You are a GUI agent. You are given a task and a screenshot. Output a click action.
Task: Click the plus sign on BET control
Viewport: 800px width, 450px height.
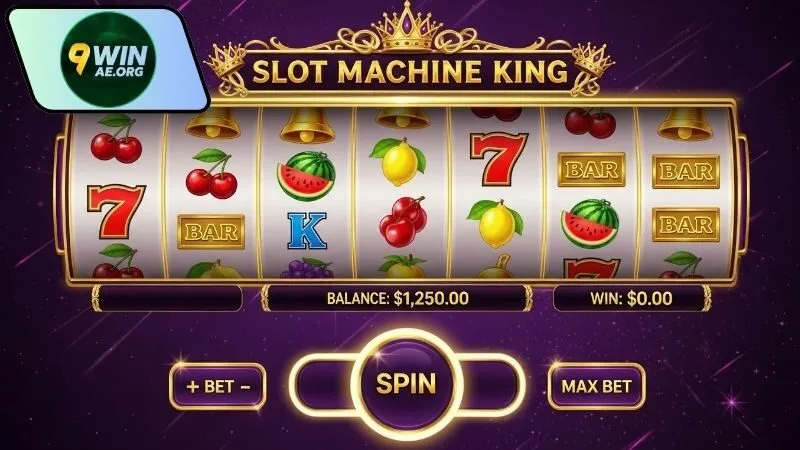click(x=192, y=387)
